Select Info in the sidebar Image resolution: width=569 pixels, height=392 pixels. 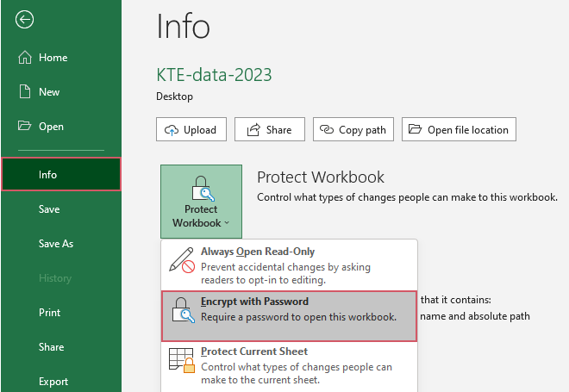pos(48,175)
